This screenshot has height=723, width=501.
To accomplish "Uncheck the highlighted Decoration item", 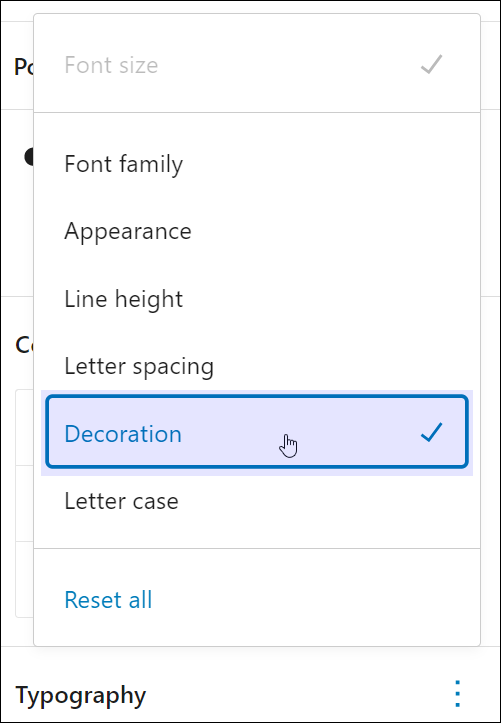I will tap(257, 433).
